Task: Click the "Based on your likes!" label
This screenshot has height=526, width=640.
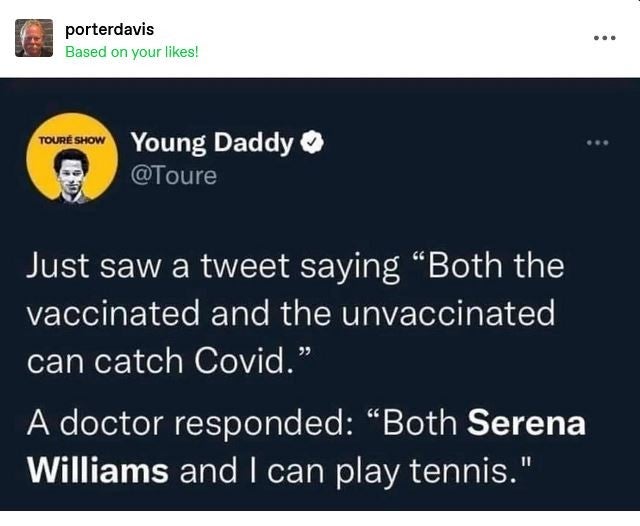Action: (x=131, y=51)
